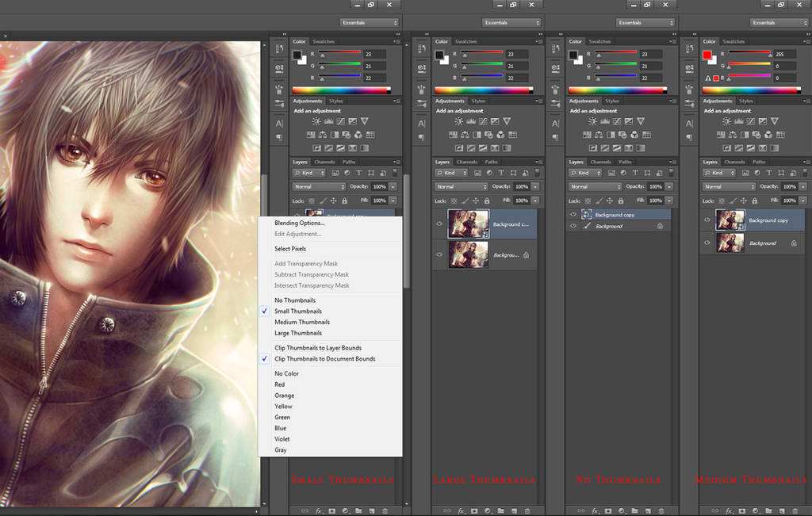Add Black & White adjustment in Medium Thumbnails panel
The image size is (812, 516).
click(745, 135)
